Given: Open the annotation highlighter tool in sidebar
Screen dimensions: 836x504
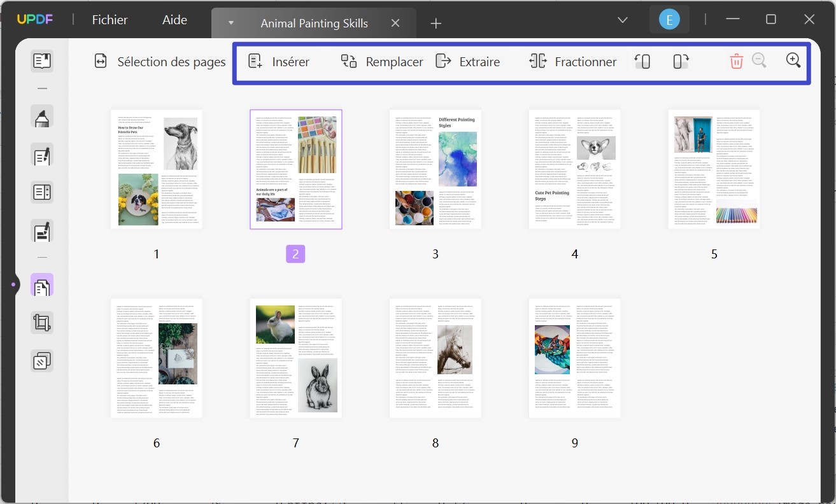Looking at the screenshot, I should pos(41,116).
